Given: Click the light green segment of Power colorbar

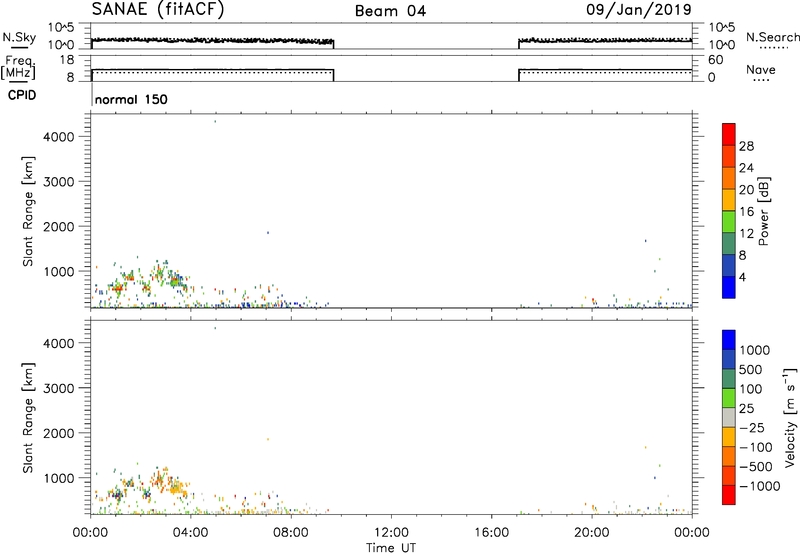Looking at the screenshot, I should click(729, 222).
